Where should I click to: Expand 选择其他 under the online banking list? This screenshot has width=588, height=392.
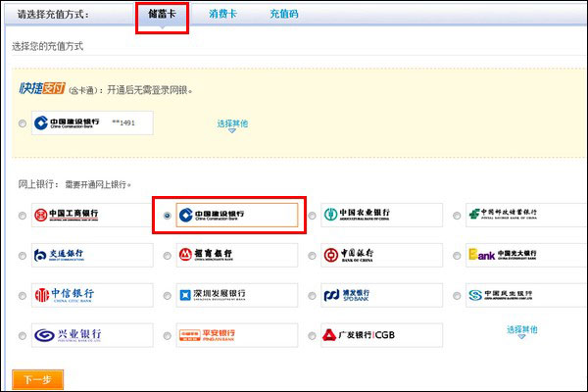click(521, 330)
